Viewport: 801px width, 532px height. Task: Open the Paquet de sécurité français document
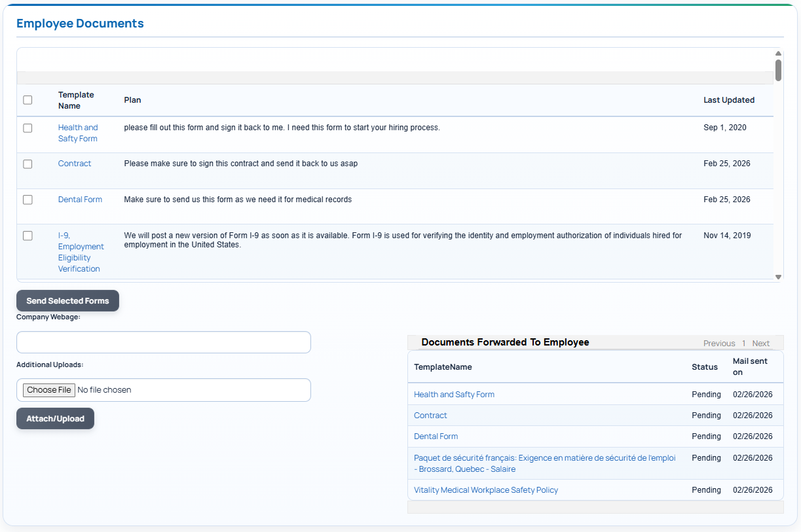[544, 463]
